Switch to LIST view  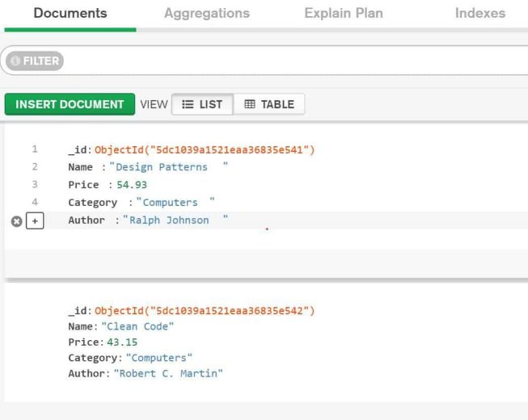point(202,104)
